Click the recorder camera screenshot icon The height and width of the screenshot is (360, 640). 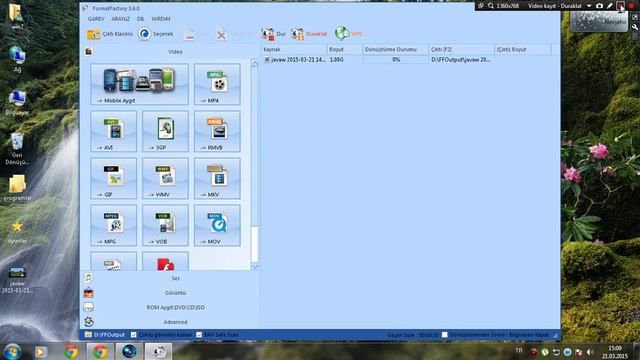click(599, 6)
